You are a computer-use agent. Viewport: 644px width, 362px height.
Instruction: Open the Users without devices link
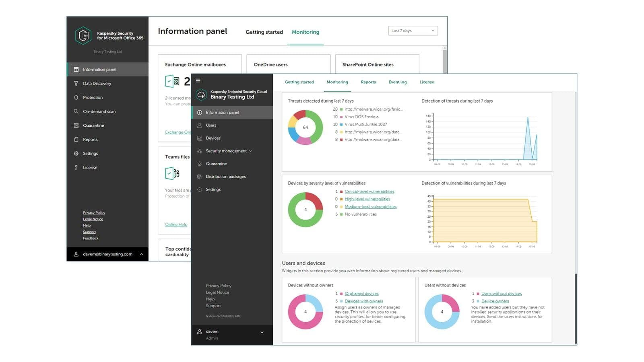pyautogui.click(x=502, y=294)
